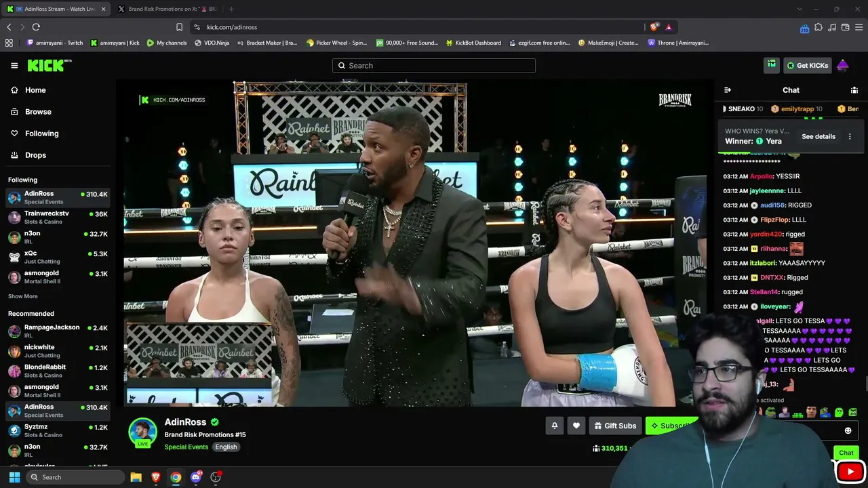Click AdinRoss's profile avatar below the stream
Image resolution: width=868 pixels, height=488 pixels.
point(143,432)
